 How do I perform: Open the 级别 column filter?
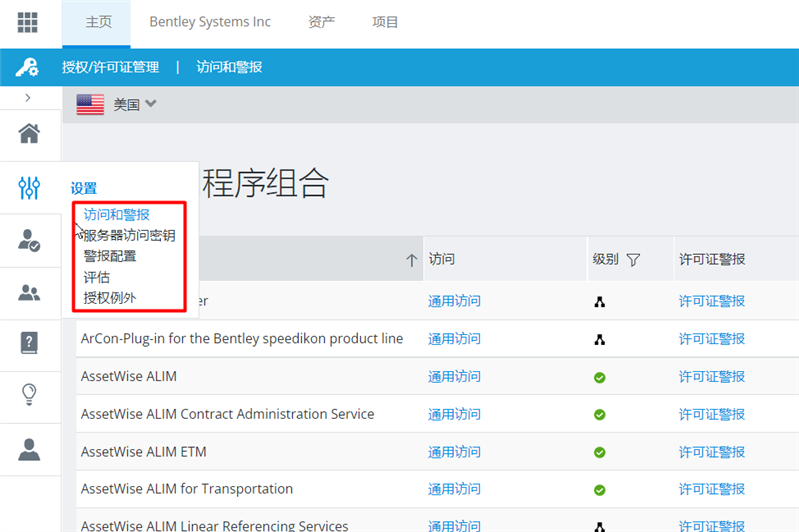click(632, 260)
